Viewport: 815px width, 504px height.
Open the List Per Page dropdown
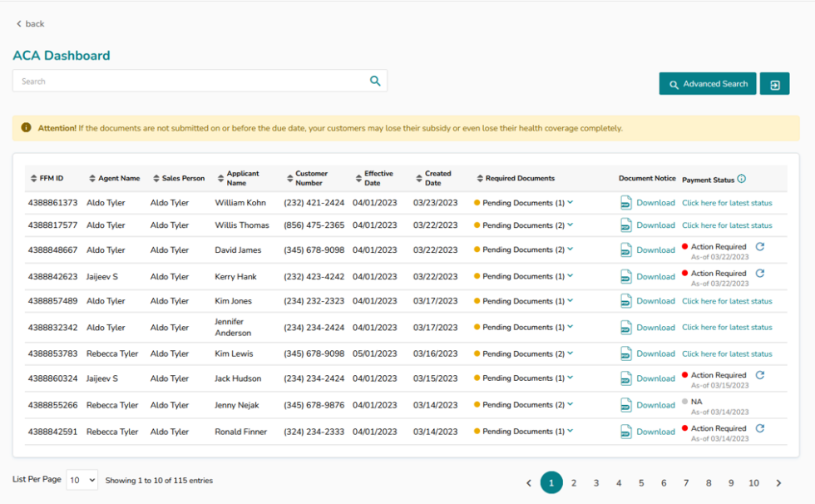click(81, 480)
